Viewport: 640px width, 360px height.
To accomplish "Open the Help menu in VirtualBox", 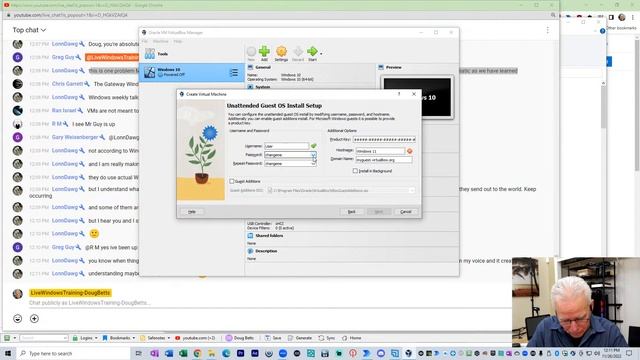I will tap(178, 41).
